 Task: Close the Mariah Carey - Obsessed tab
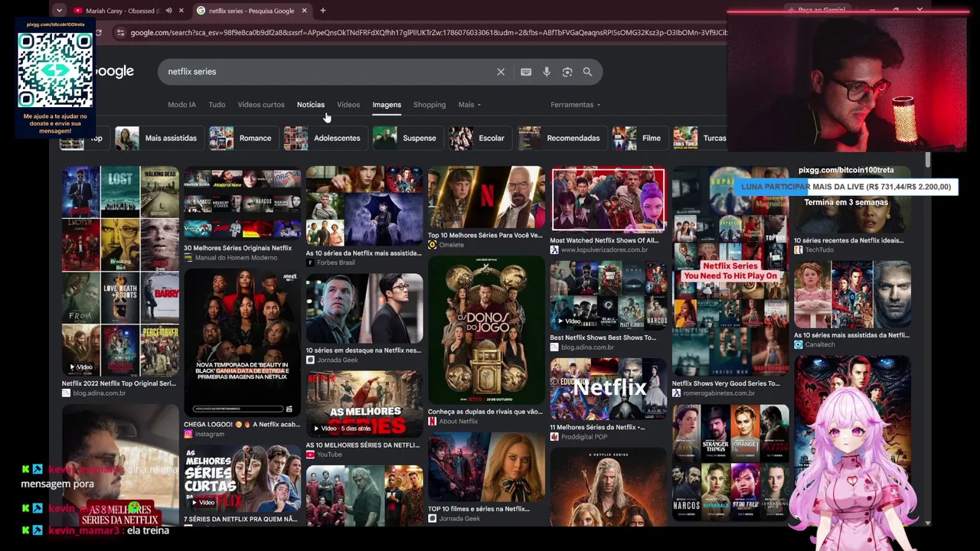pyautogui.click(x=181, y=11)
